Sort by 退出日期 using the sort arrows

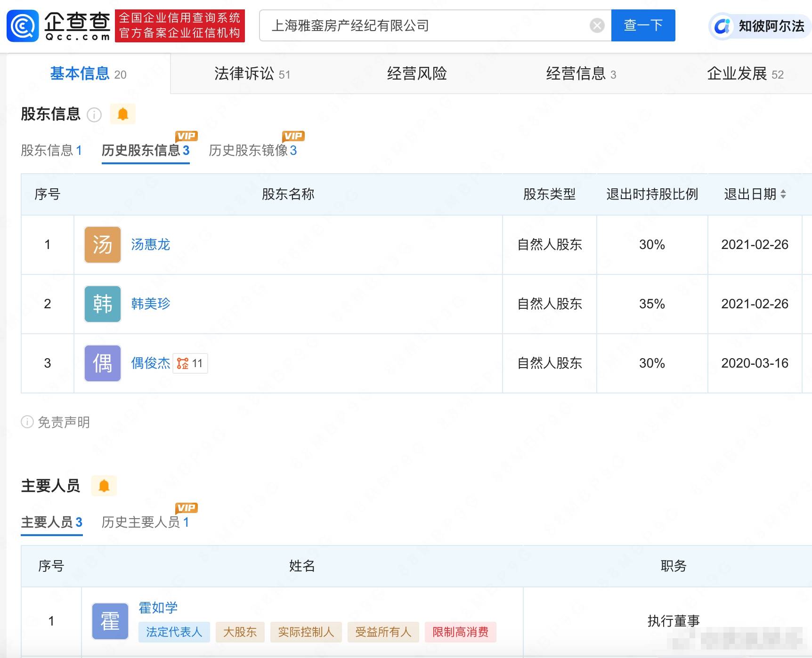click(783, 194)
